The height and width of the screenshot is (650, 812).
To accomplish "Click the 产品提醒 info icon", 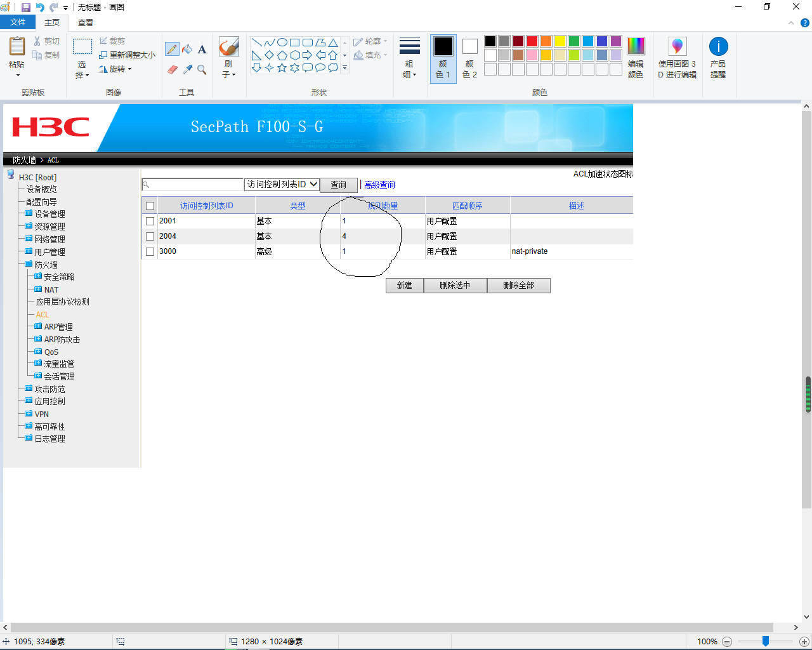I will click(x=718, y=57).
